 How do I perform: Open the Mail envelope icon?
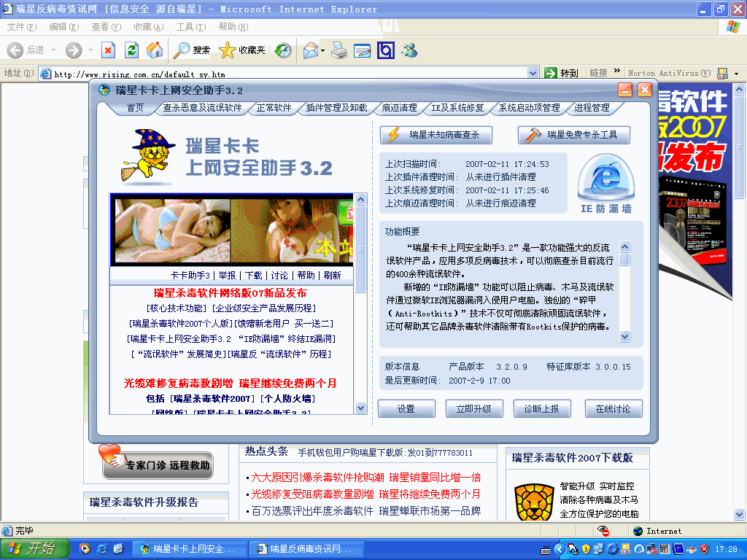point(310,50)
